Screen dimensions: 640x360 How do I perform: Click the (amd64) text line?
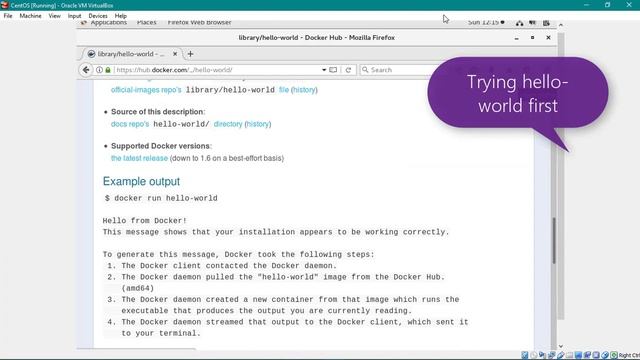[138, 288]
